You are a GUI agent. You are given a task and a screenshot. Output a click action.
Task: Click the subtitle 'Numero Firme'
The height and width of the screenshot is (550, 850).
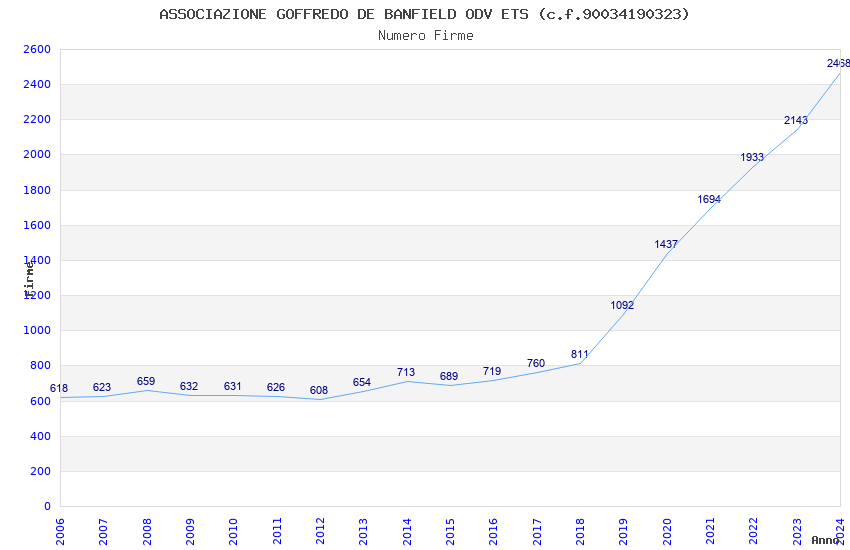click(426, 35)
